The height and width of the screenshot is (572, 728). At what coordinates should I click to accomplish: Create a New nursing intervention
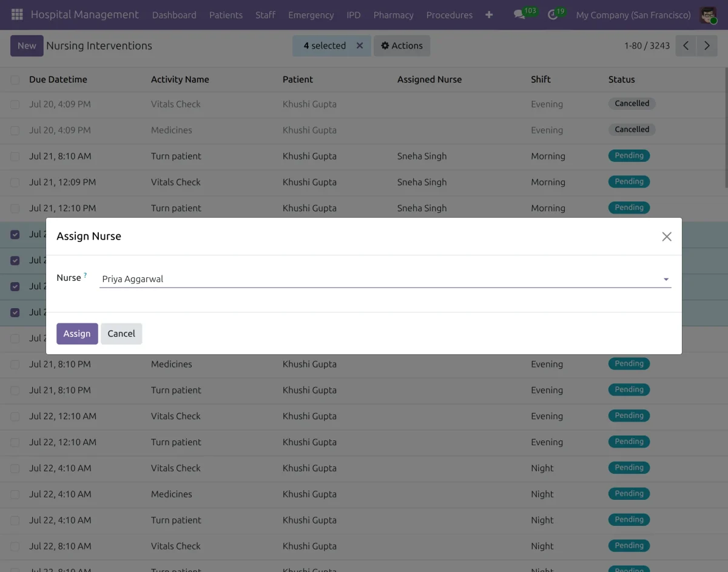point(27,45)
